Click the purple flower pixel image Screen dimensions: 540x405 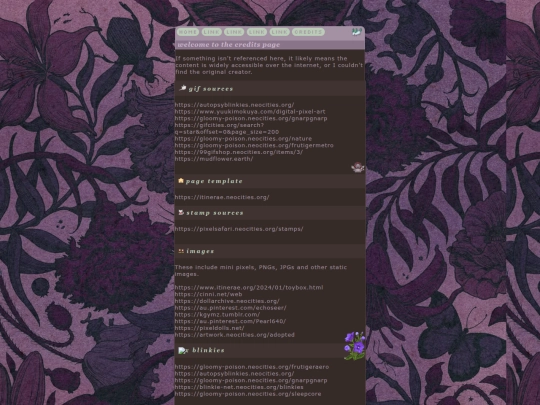[355, 346]
